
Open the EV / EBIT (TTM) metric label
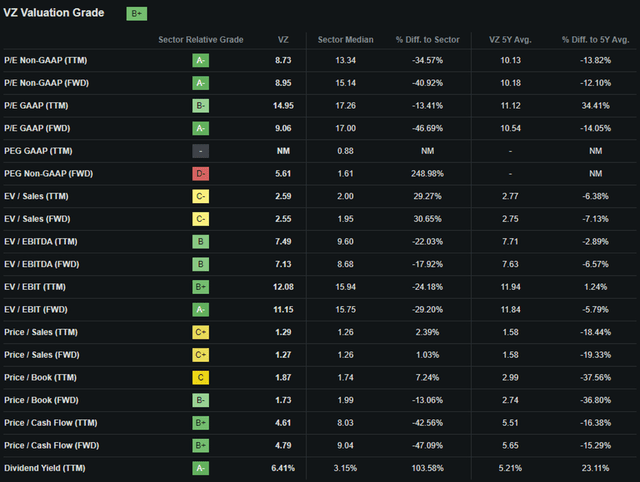(x=35, y=287)
